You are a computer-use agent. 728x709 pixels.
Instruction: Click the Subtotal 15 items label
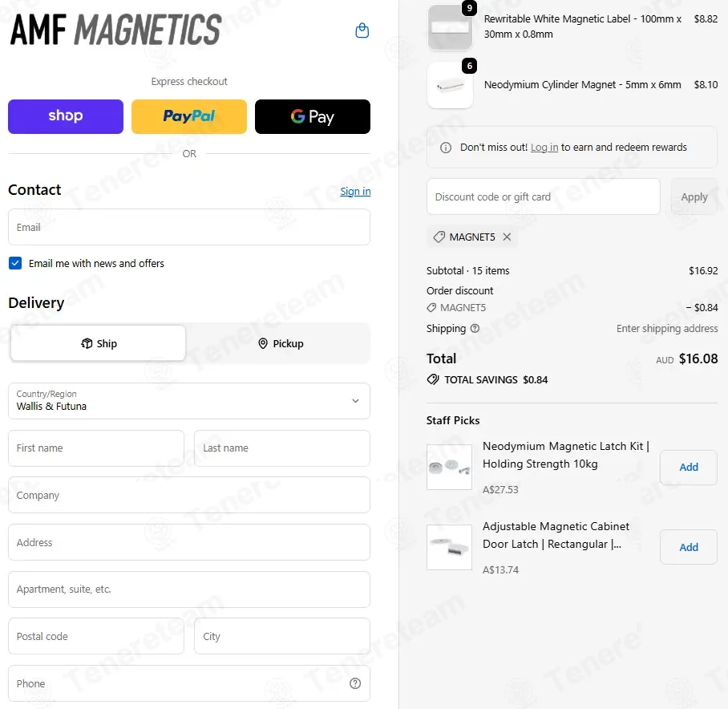[467, 271]
